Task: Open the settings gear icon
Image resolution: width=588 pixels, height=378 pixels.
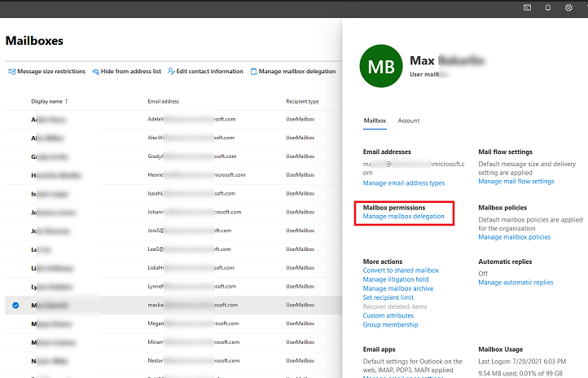Action: pos(568,7)
